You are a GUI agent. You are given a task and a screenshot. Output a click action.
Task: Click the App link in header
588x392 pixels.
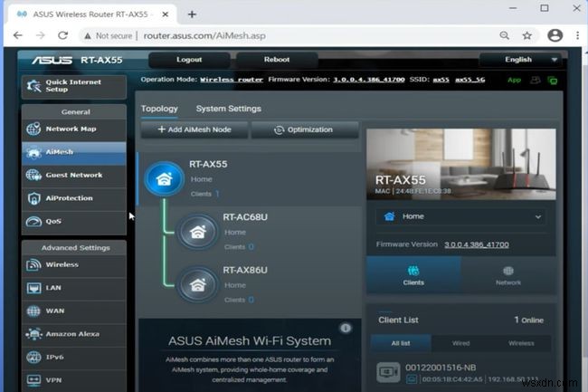pyautogui.click(x=514, y=80)
